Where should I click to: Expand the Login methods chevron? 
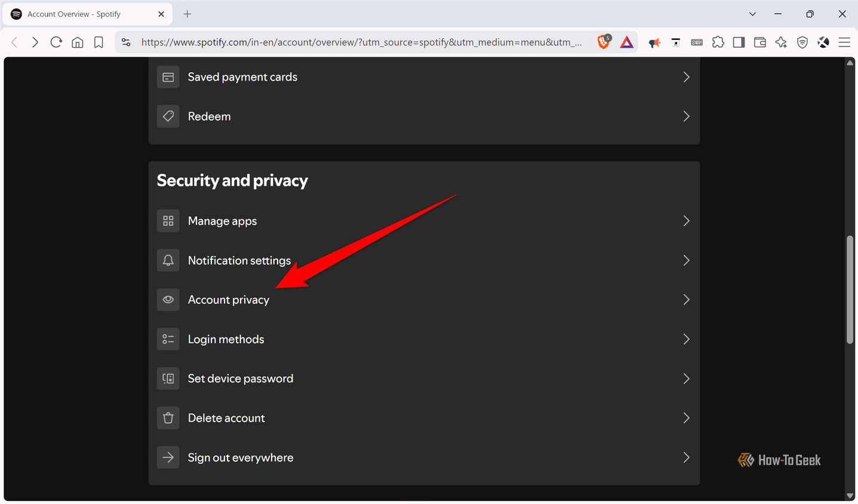tap(686, 339)
